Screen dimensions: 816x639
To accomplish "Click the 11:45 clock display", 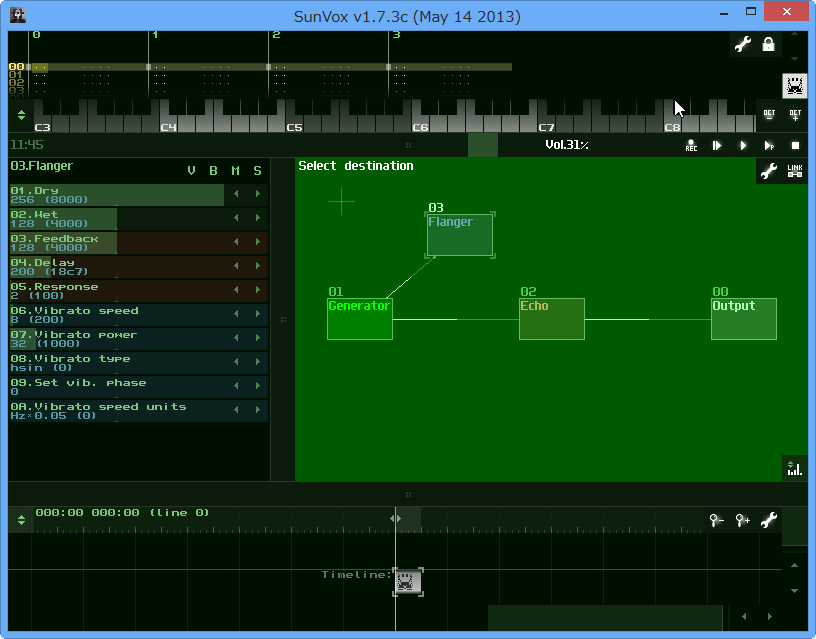I will [27, 145].
